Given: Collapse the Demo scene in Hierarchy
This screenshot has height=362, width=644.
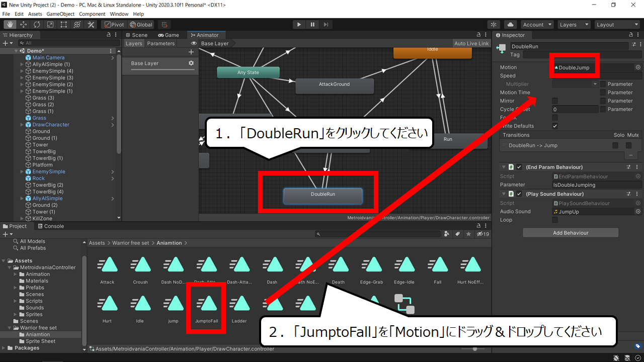Looking at the screenshot, I should [16, 51].
